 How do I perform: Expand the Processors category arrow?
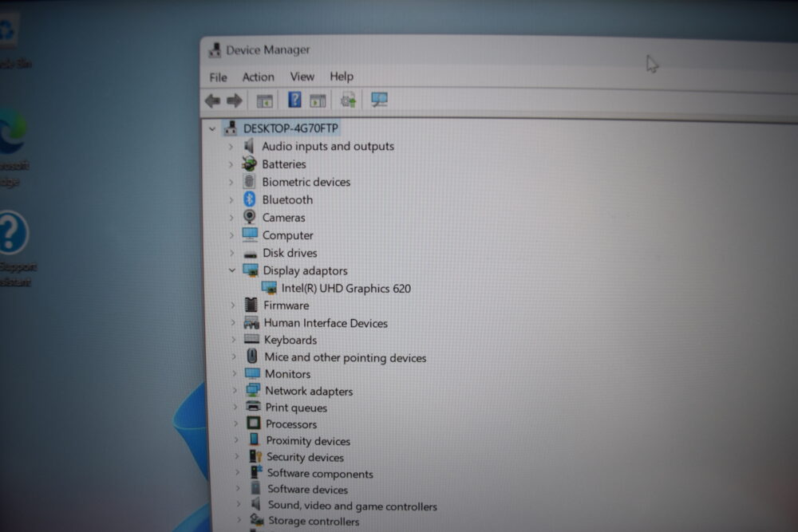(x=235, y=424)
